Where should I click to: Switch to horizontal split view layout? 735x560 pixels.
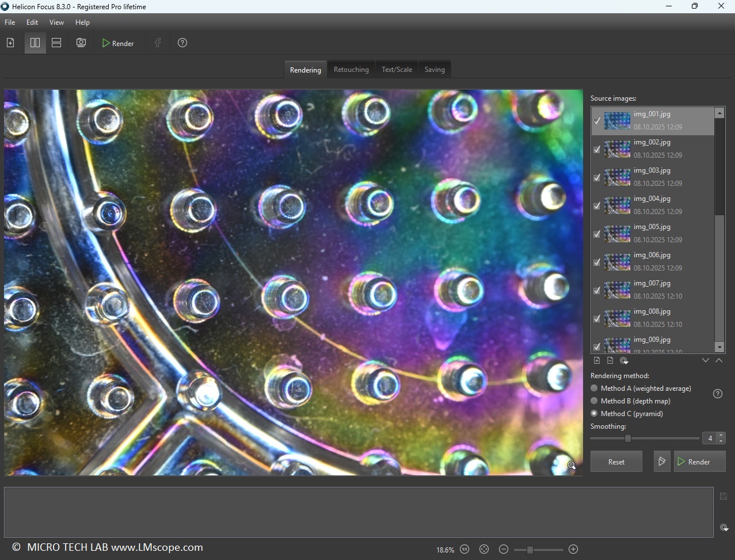pos(56,43)
